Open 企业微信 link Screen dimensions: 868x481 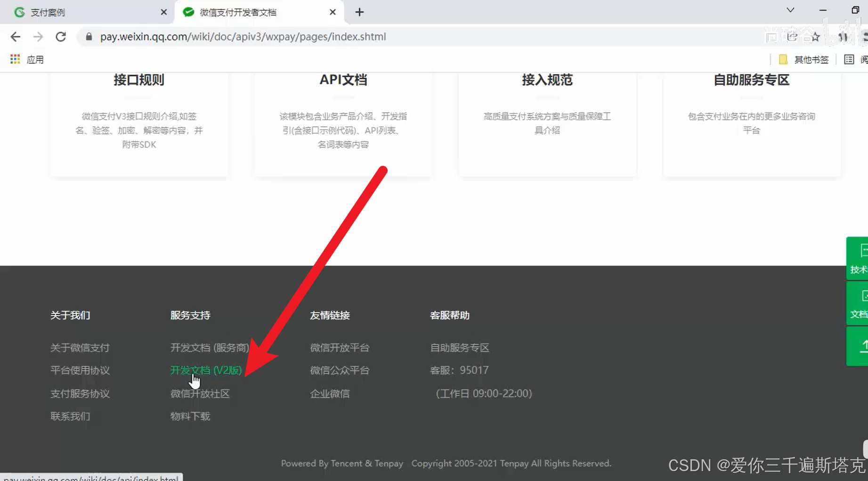click(330, 393)
